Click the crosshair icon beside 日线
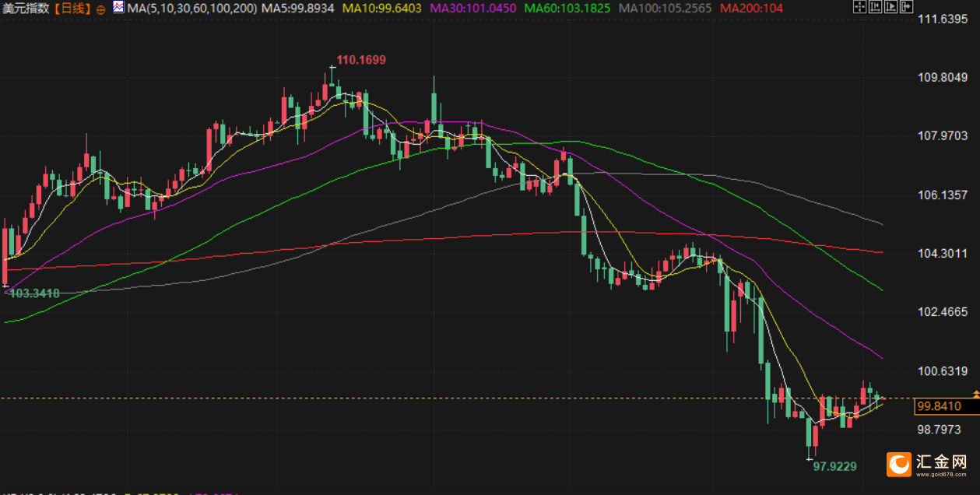This screenshot has height=495, width=980. [x=100, y=9]
